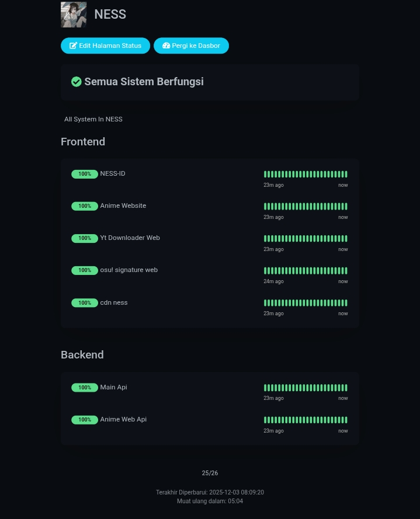
Task: Click the NESS avatar logo image
Action: [x=74, y=15]
